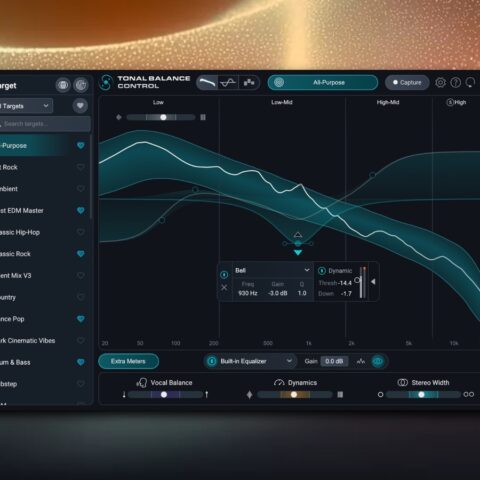The image size is (480, 480).
Task: Click the Down -1.7 value
Action: click(x=346, y=293)
